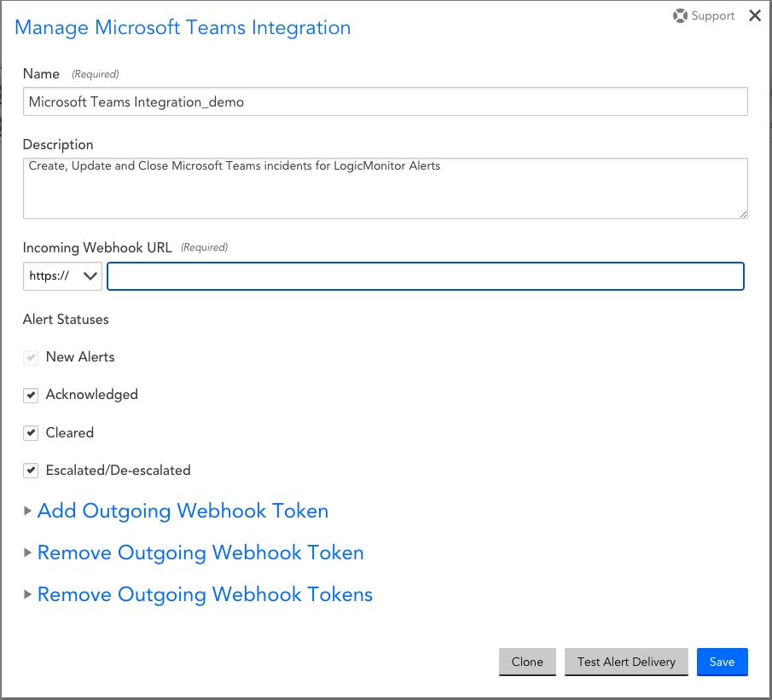Click the Escalated/De-escalated label text
The height and width of the screenshot is (700, 772).
[x=119, y=471]
